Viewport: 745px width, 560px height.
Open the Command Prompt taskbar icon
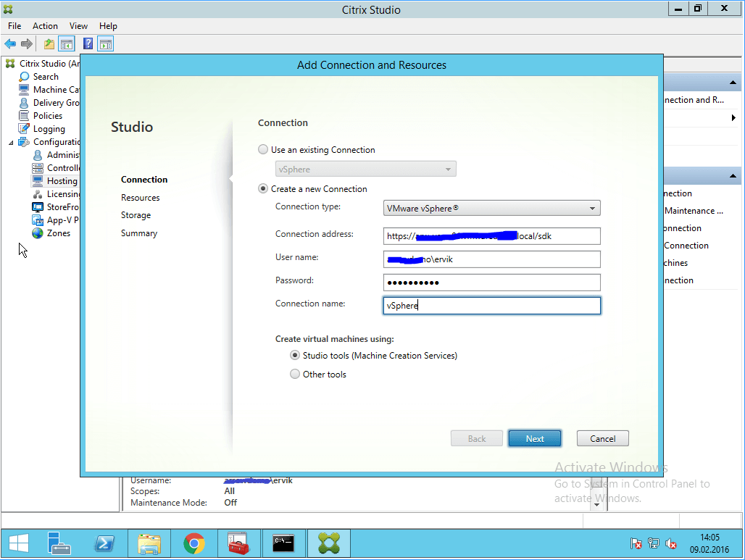click(x=283, y=543)
